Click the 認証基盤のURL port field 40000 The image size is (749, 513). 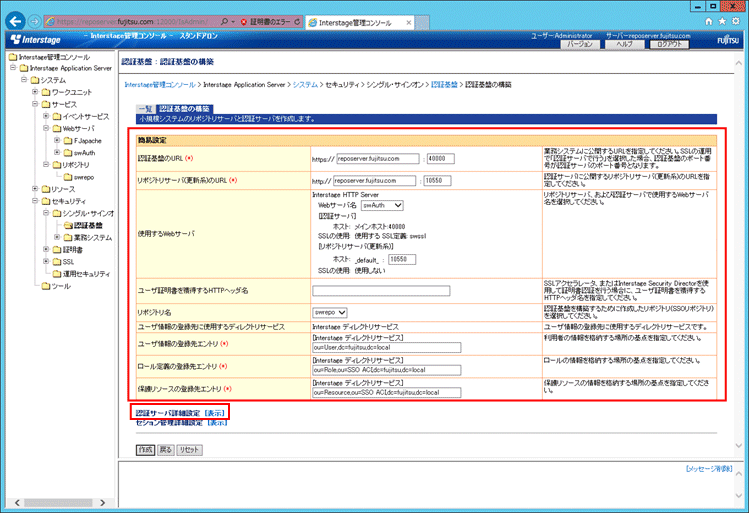[x=440, y=159]
